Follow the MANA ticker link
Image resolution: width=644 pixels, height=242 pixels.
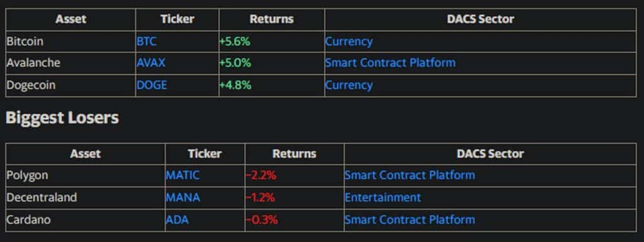click(183, 197)
